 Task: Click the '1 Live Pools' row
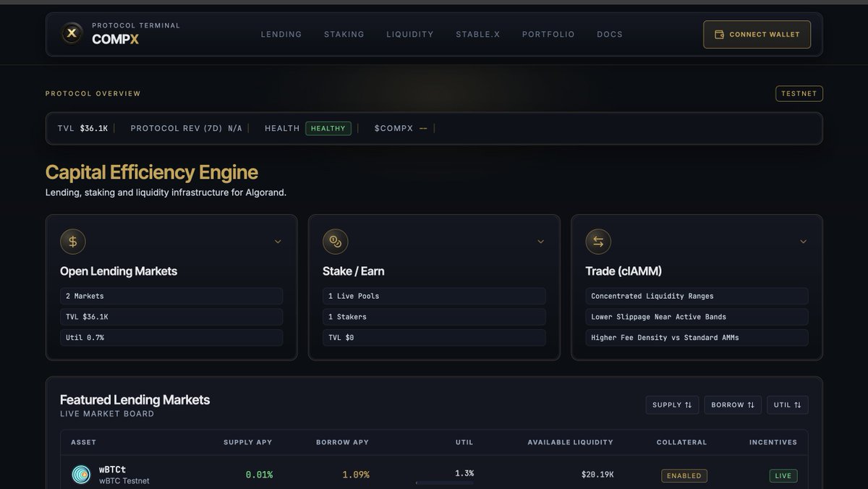434,296
